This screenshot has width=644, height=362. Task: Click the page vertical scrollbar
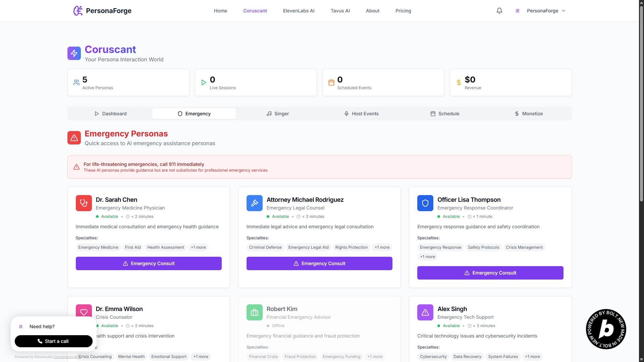(x=641, y=101)
